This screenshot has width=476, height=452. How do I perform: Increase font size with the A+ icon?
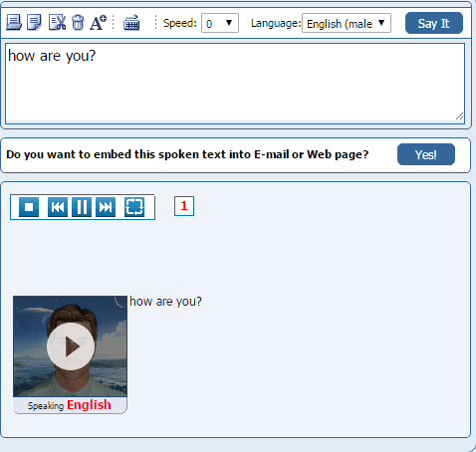click(98, 23)
